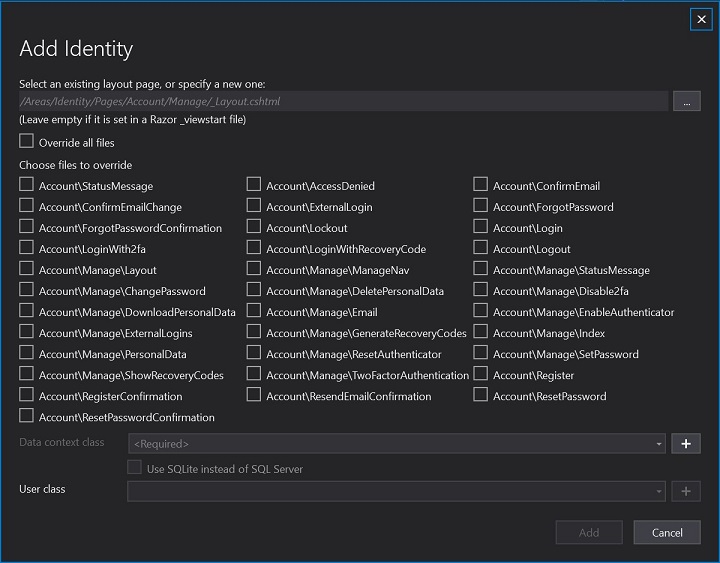This screenshot has width=720, height=563.
Task: Toggle Account\Manage\ExternalLogins
Action: (27, 332)
